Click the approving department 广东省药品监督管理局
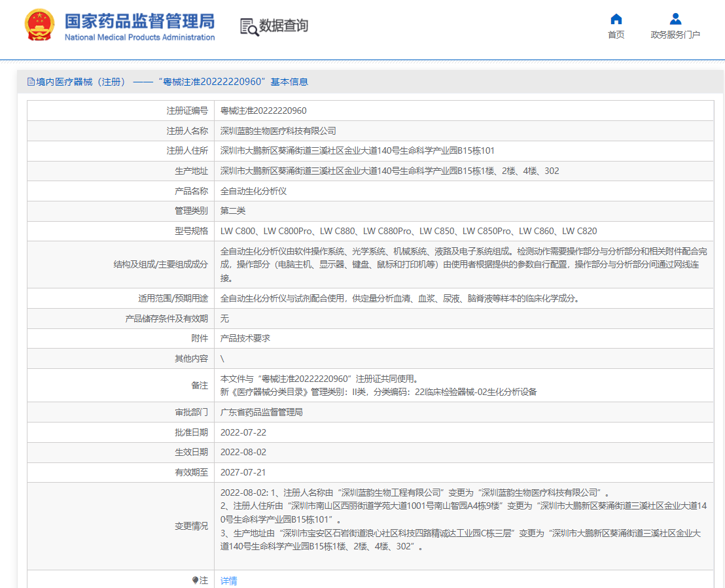The image size is (725, 588). 261,412
